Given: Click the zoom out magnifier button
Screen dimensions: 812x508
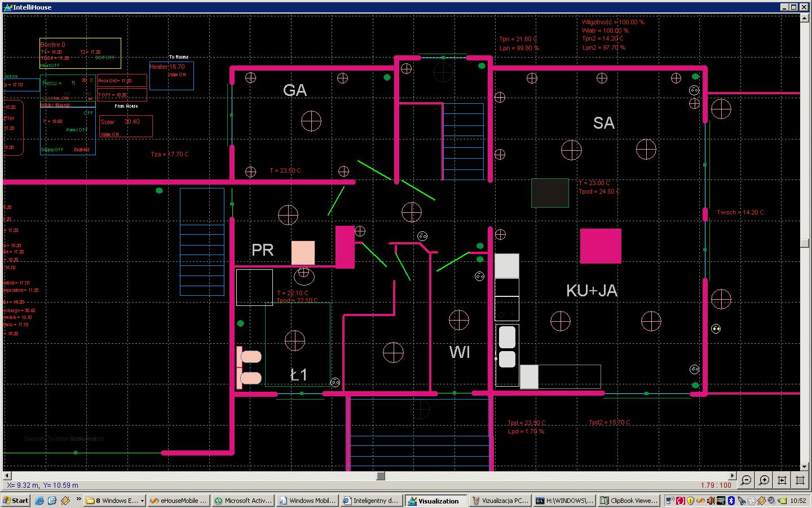Looking at the screenshot, I should 746,480.
